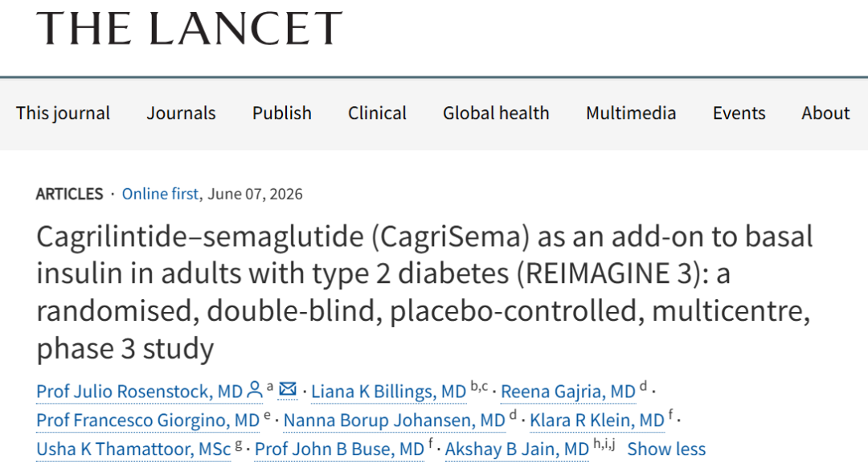Click the email envelope icon for Julio Rosenstock
This screenshot has width=868, height=472.
tap(287, 389)
